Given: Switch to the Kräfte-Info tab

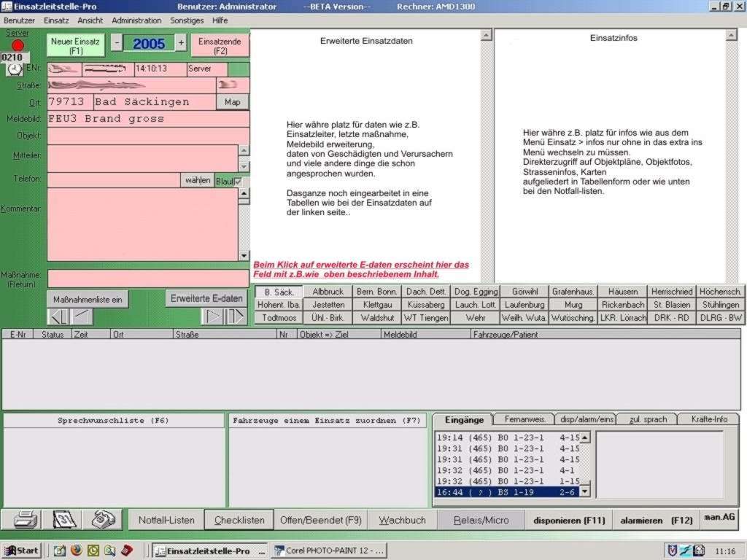Looking at the screenshot, I should click(x=708, y=419).
